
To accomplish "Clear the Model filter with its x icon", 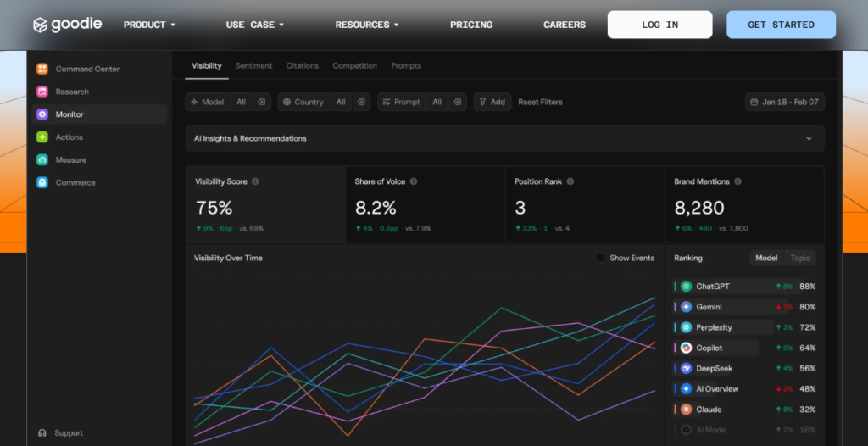I will 262,102.
